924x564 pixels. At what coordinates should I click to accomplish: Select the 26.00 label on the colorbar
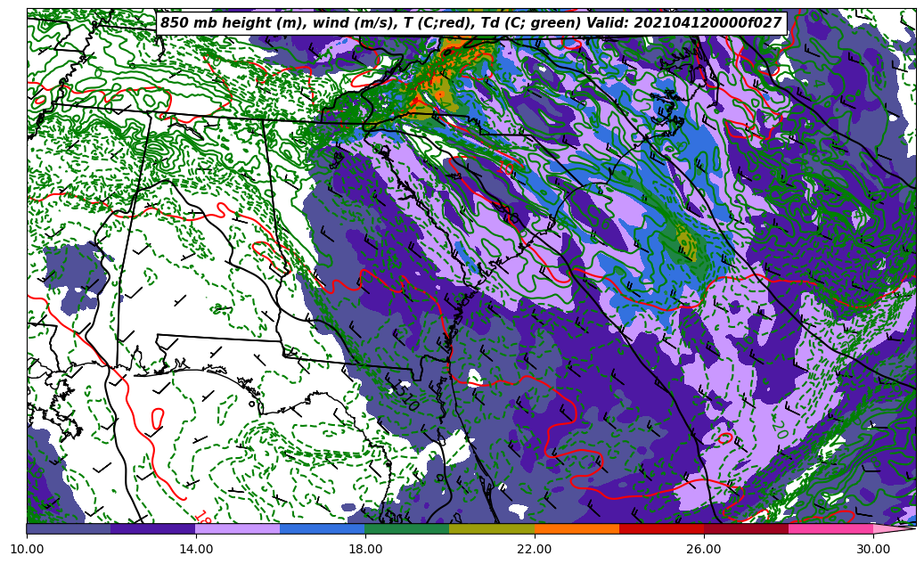pos(704,549)
